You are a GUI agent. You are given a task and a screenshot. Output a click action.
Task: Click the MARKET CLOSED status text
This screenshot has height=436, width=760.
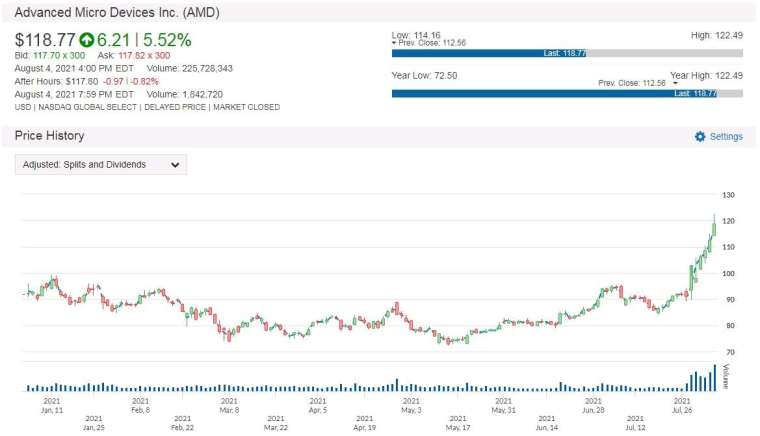point(246,107)
